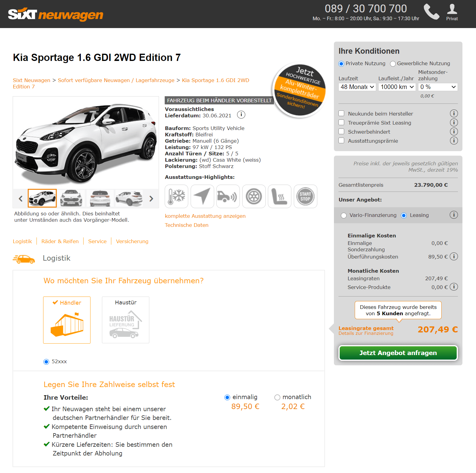
Task: Open Sofort verfügbare Neuwagen breadcrumb link
Action: [x=116, y=80]
